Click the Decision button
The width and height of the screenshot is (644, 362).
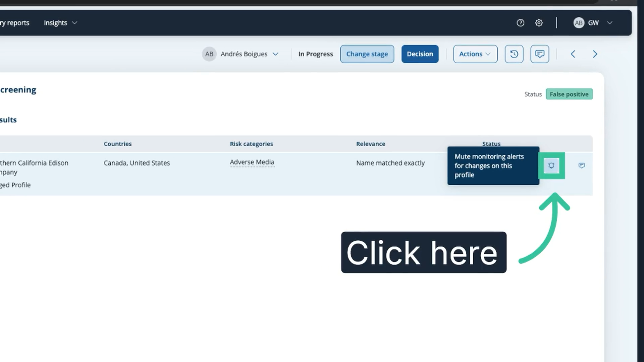coord(420,54)
